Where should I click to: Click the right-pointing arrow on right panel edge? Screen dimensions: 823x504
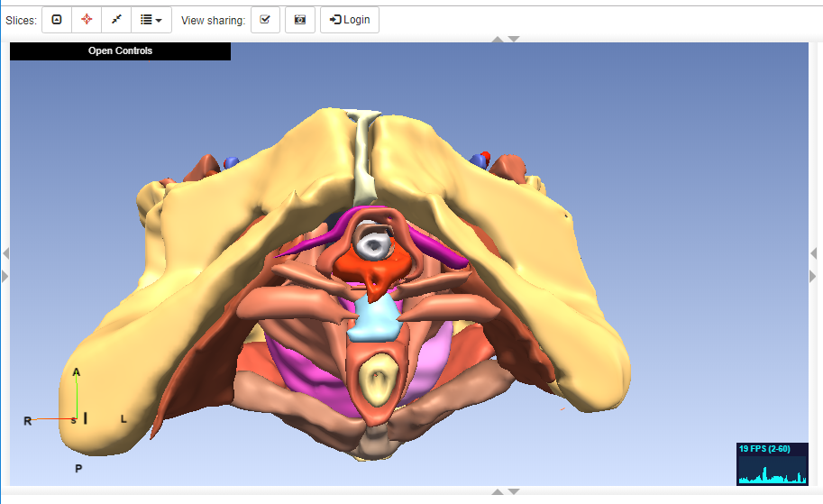[x=813, y=277]
